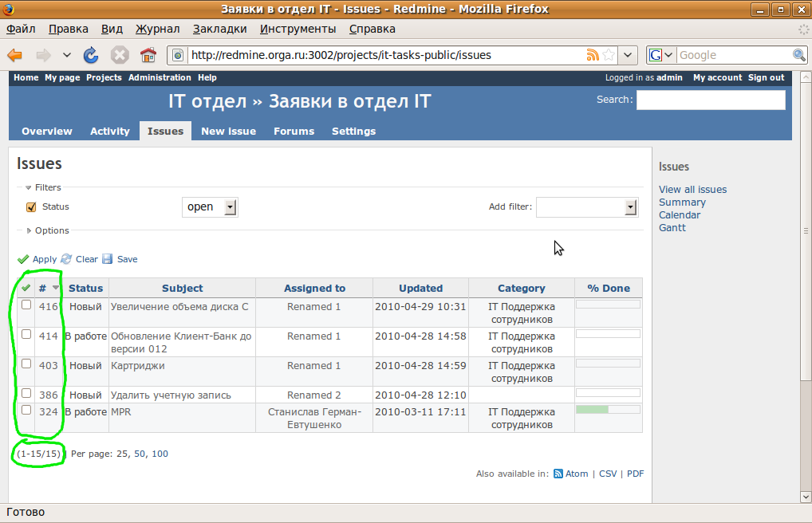
Task: Open the Инструменты menu
Action: click(298, 29)
